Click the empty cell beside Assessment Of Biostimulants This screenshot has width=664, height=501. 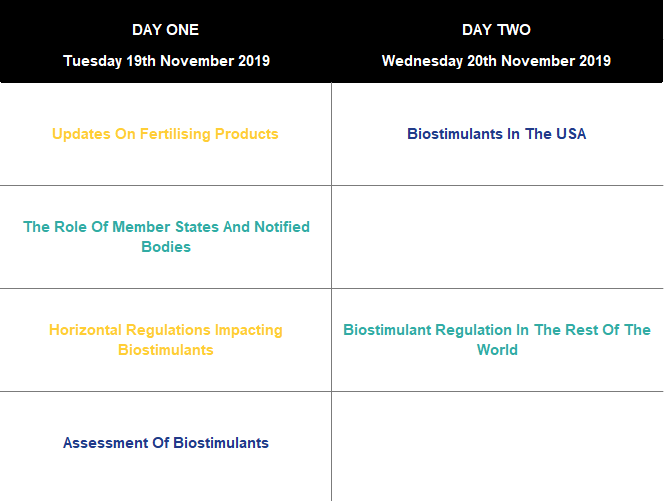tap(497, 445)
